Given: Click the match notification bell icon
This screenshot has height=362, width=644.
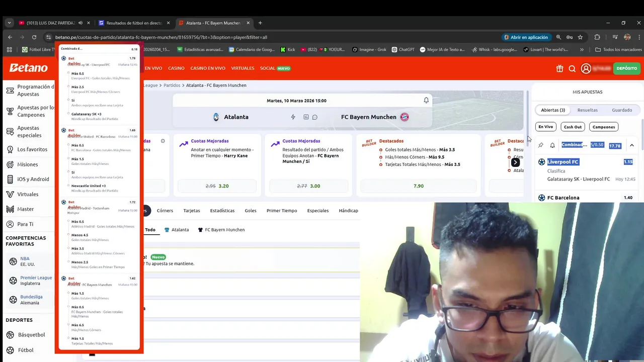Looking at the screenshot, I should (426, 101).
